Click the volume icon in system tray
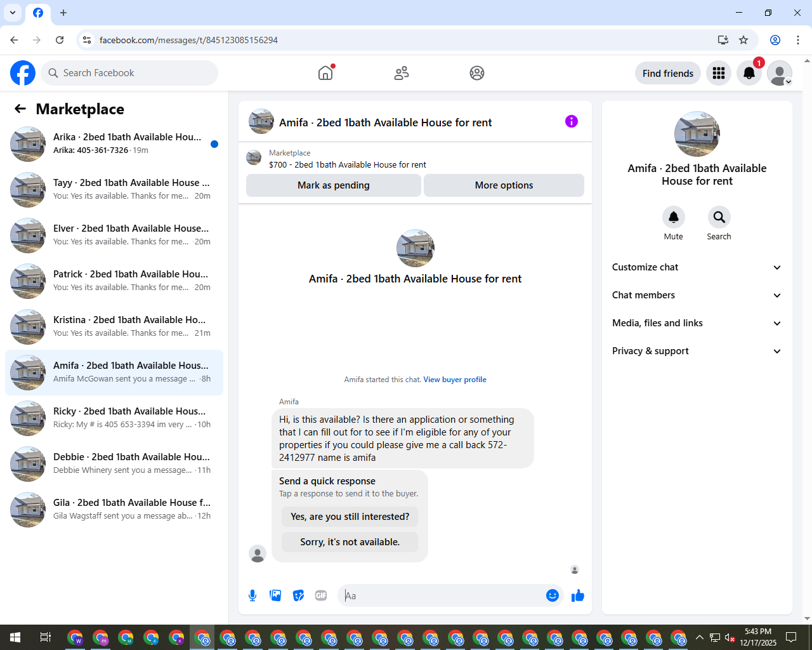 pos(730,637)
